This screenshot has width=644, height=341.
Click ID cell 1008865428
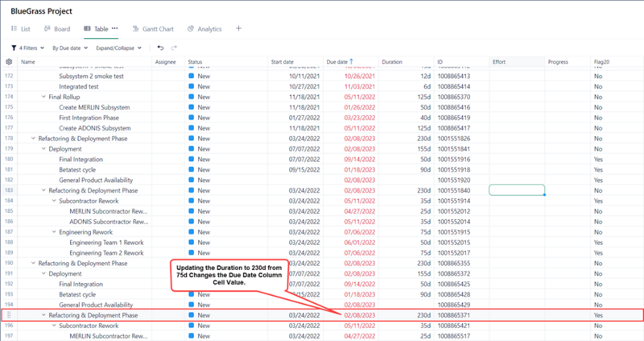(454, 294)
